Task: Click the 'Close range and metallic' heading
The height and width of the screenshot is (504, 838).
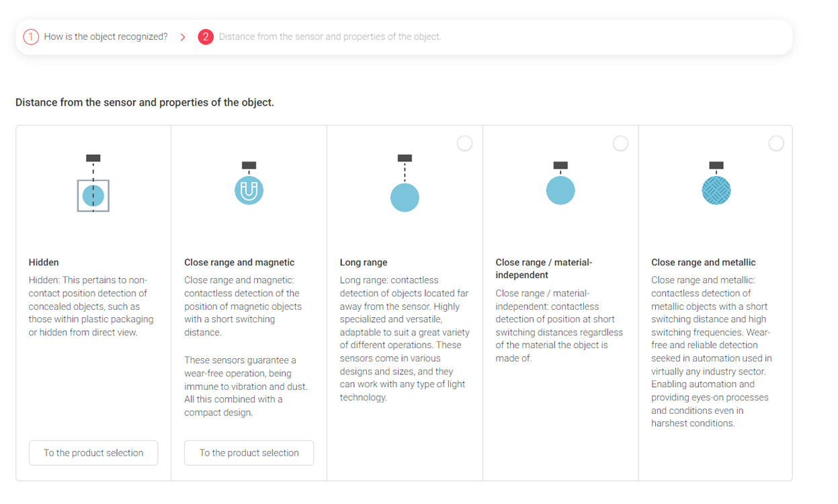Action: coord(704,263)
